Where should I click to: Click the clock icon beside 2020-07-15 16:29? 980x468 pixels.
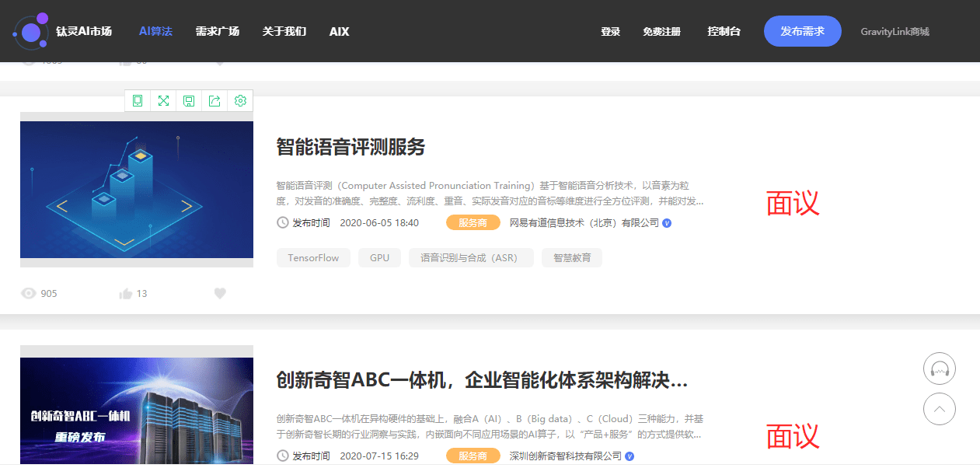click(283, 456)
